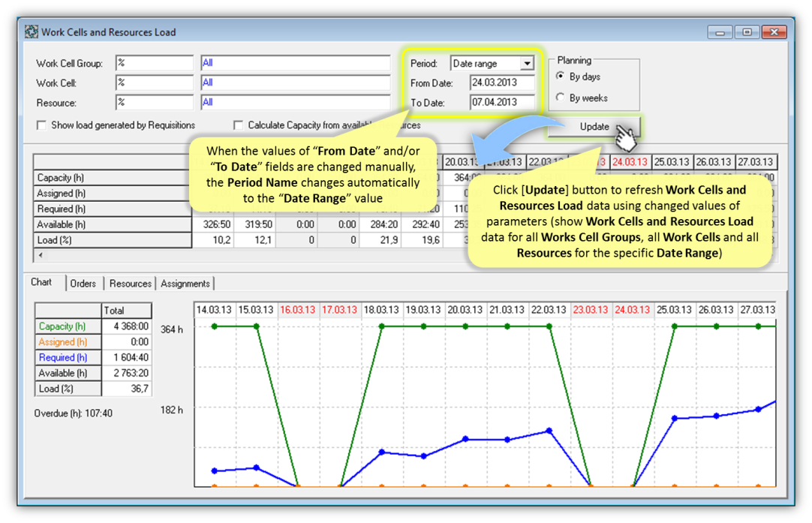Click the 326:50 Available cell
This screenshot has width=812, height=523.
(x=212, y=224)
